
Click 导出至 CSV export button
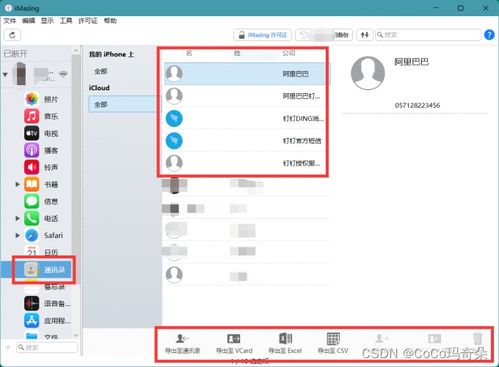tap(333, 344)
